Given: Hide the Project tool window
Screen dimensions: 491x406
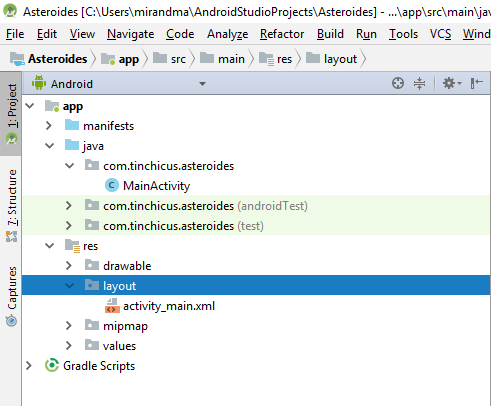Looking at the screenshot, I should [x=477, y=83].
